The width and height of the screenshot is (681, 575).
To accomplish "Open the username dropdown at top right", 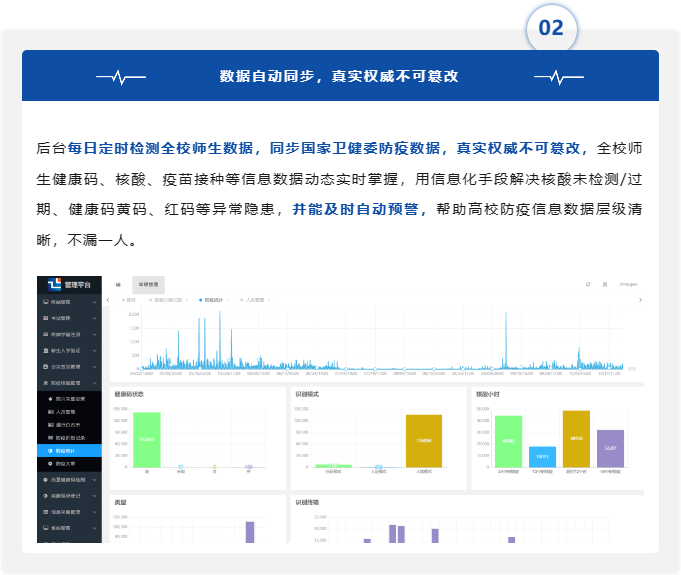I will tap(628, 285).
